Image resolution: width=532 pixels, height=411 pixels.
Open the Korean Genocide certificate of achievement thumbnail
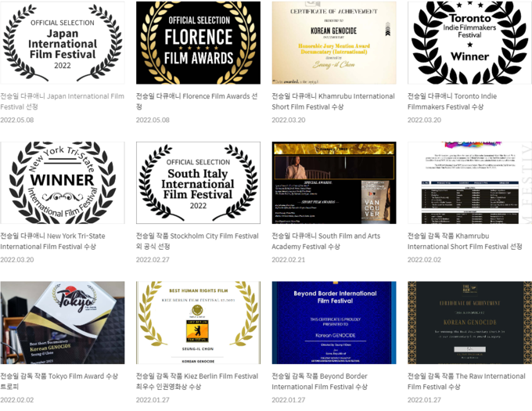(334, 42)
